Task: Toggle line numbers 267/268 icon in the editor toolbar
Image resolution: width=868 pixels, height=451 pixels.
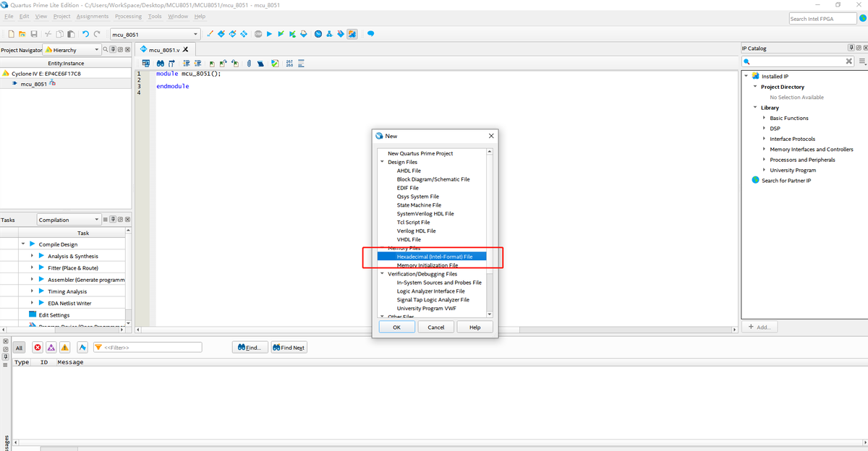Action: click(x=289, y=63)
